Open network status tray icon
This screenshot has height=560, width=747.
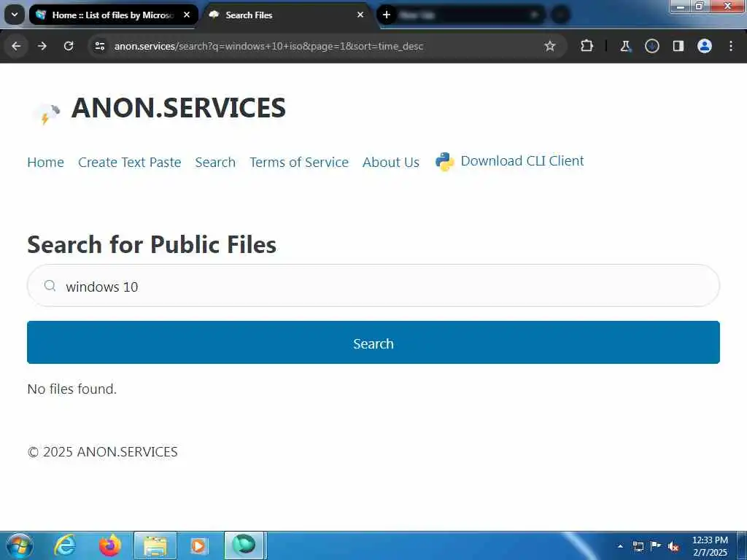pos(638,546)
